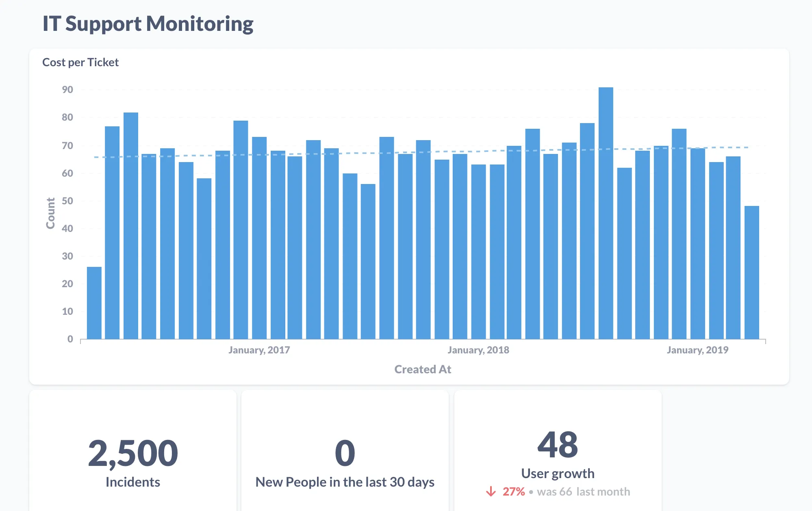This screenshot has height=511, width=812.
Task: Click the 'was 66 last month' text
Action: (584, 492)
